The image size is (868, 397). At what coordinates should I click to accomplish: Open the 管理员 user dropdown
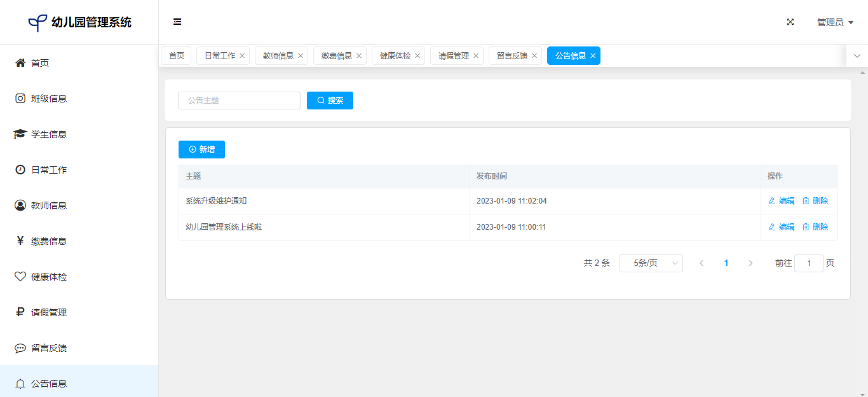point(834,22)
